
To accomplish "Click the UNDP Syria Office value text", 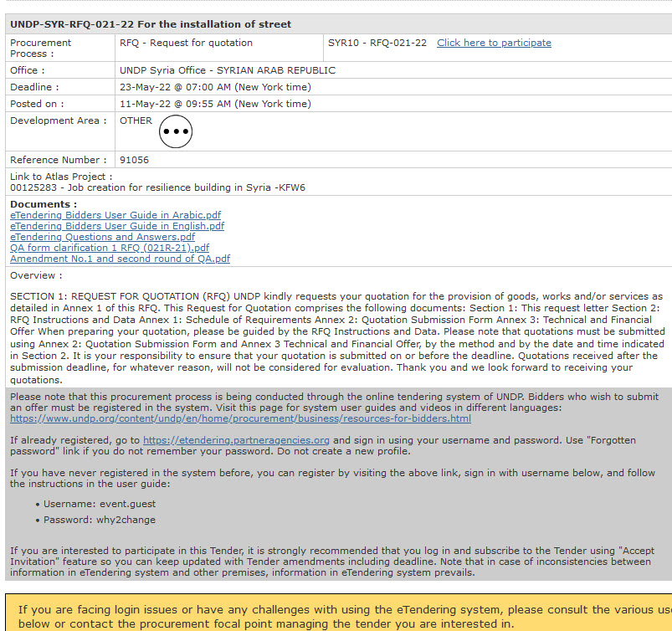I will [x=227, y=70].
